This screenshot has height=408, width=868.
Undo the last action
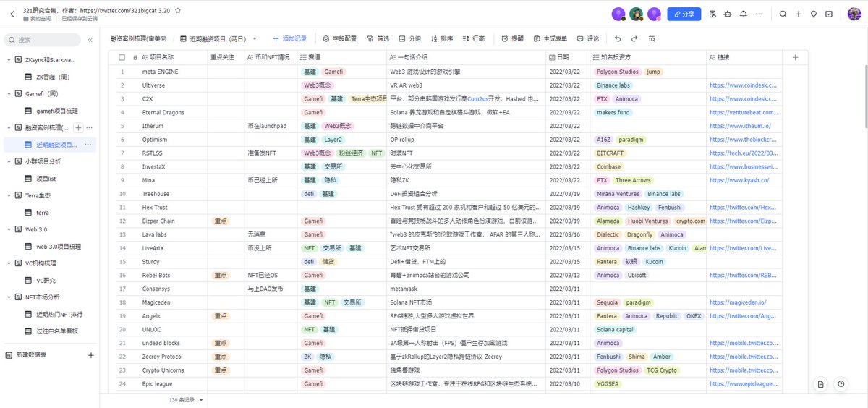pos(617,38)
